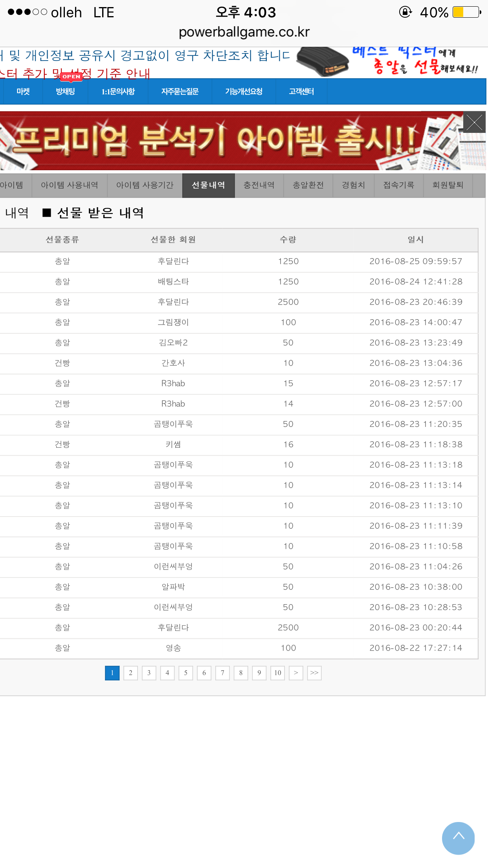Open the 고객센터 menu
Image resolution: width=488 pixels, height=868 pixels.
[301, 91]
